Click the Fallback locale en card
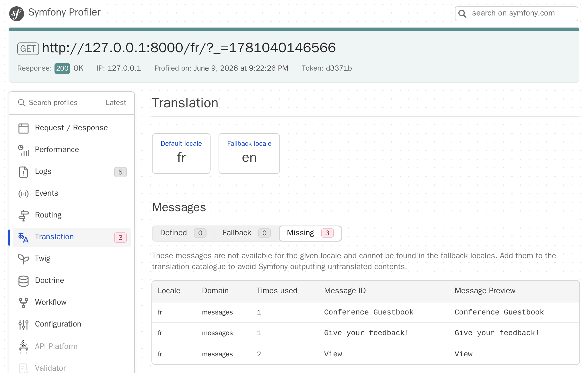The image size is (588, 373). tap(249, 154)
